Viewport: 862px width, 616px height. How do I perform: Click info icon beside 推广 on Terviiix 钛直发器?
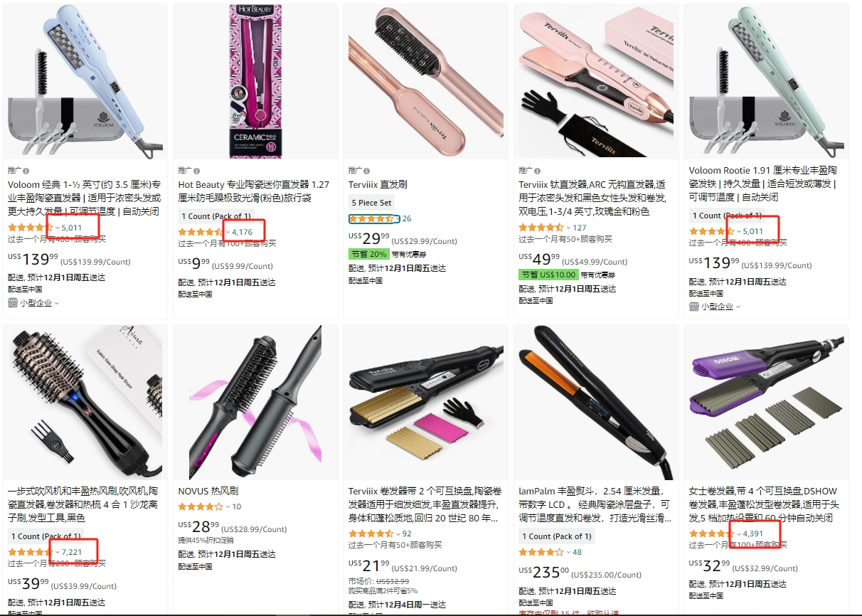pyautogui.click(x=537, y=171)
